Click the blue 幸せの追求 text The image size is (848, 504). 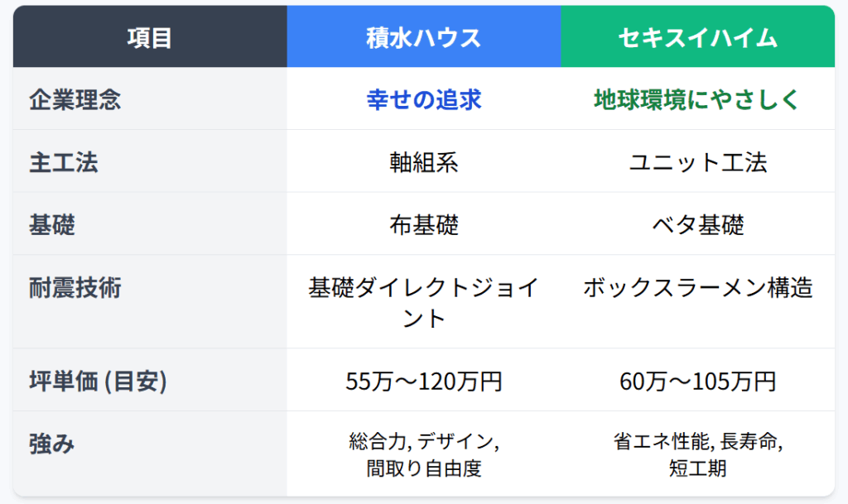423,99
